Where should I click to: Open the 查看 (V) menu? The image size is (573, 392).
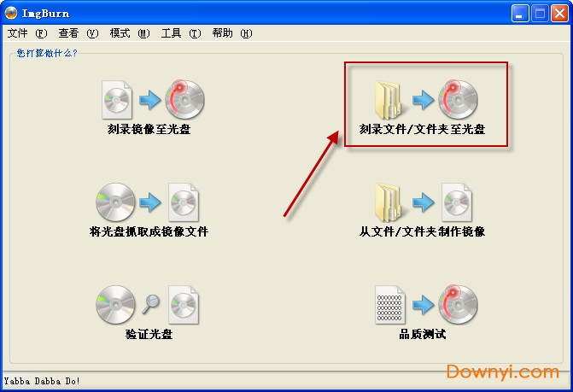pyautogui.click(x=79, y=33)
